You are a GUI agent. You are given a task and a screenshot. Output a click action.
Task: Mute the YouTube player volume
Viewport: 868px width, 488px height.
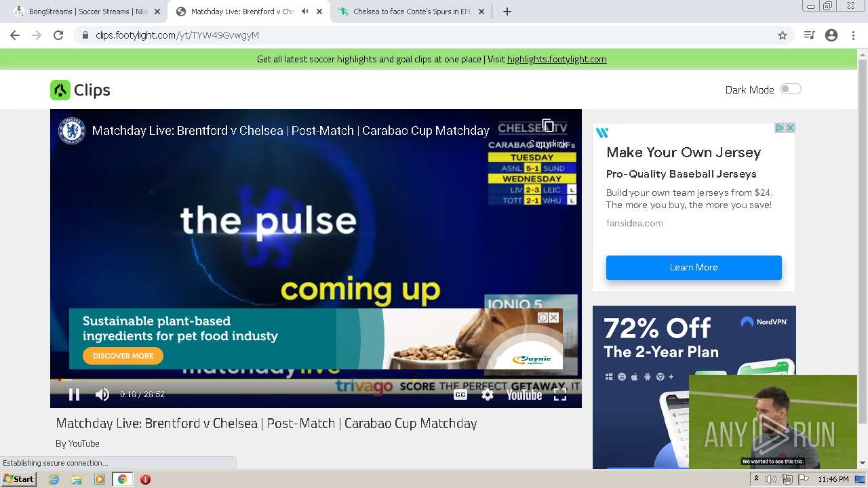(x=102, y=394)
